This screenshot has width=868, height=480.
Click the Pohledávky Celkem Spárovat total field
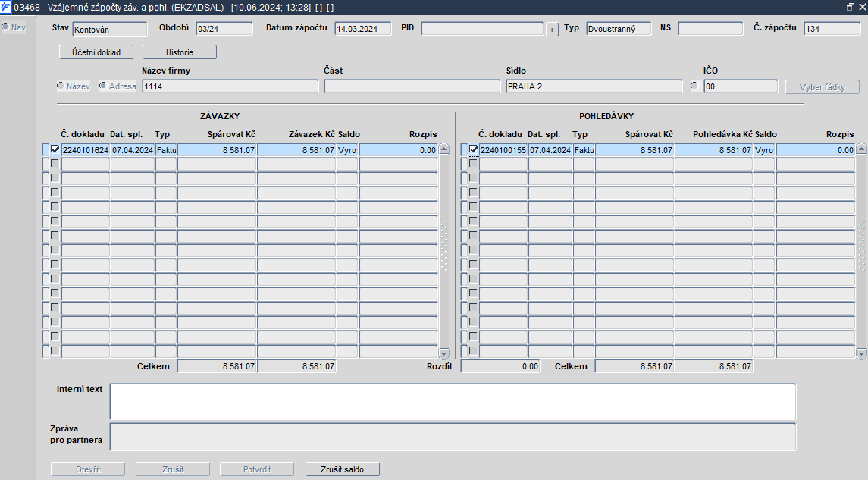coord(635,366)
